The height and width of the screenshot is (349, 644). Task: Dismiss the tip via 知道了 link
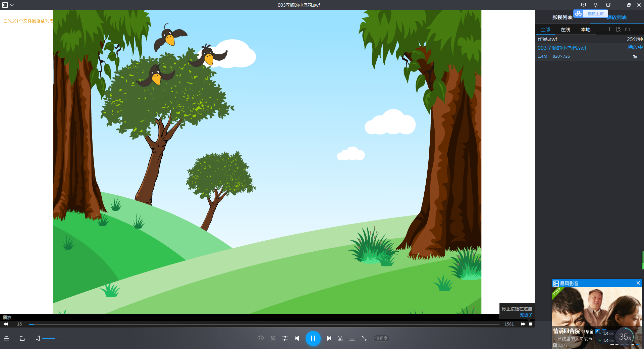point(526,315)
